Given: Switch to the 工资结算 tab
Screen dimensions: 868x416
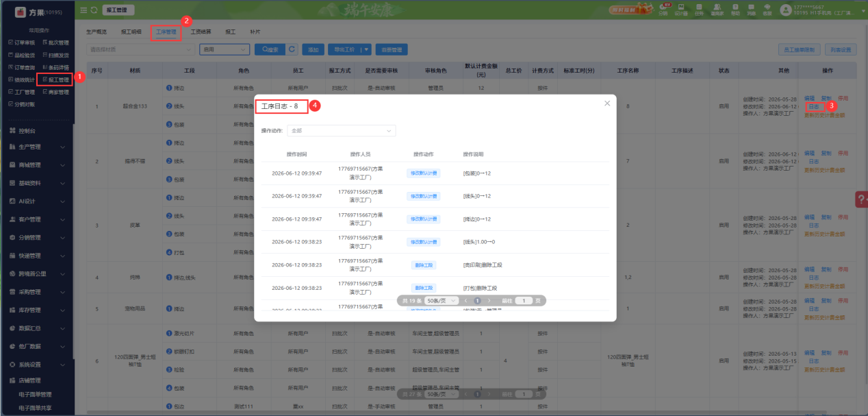Looking at the screenshot, I should coord(201,32).
